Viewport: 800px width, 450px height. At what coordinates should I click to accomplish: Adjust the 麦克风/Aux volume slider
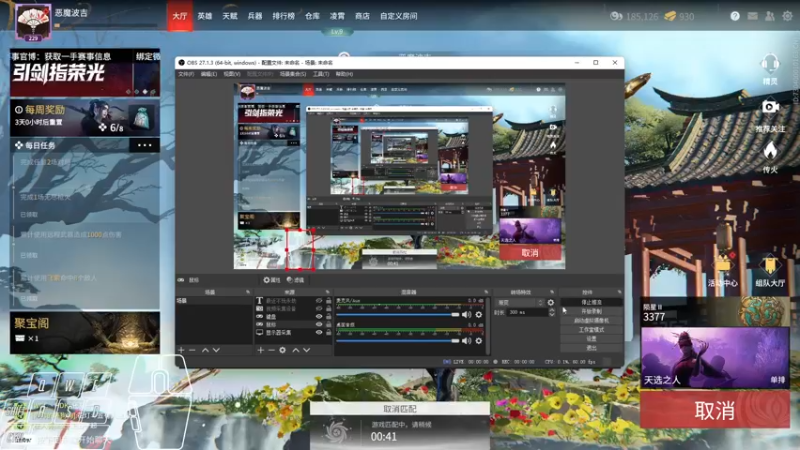click(x=398, y=315)
